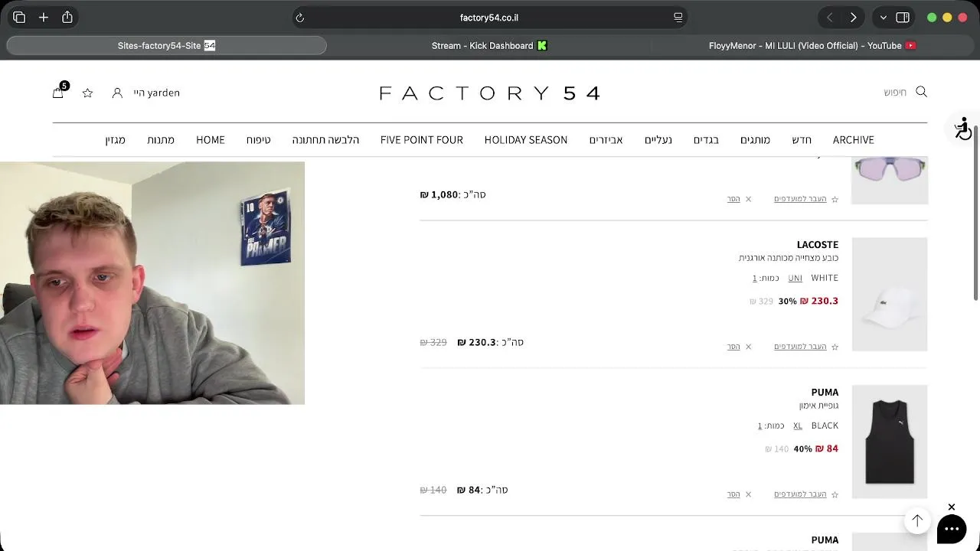Image resolution: width=980 pixels, height=551 pixels.
Task: Open the yarden user account icon
Action: (117, 93)
